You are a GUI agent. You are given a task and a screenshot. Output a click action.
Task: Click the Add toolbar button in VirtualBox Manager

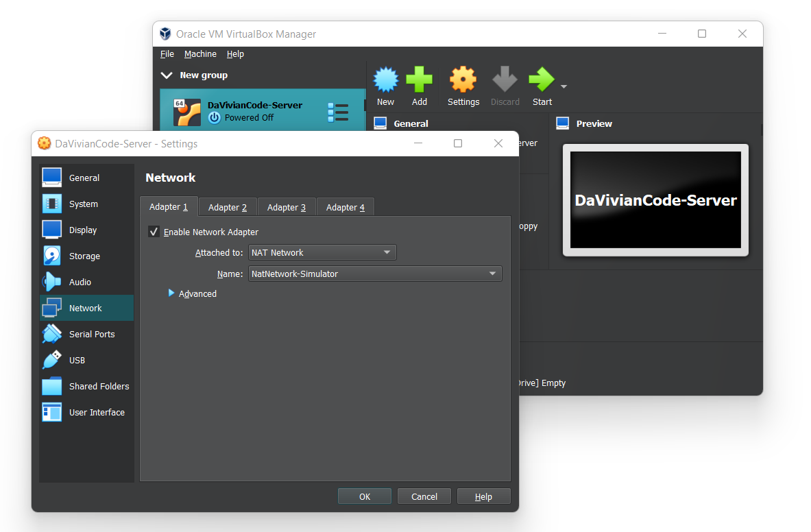click(420, 86)
